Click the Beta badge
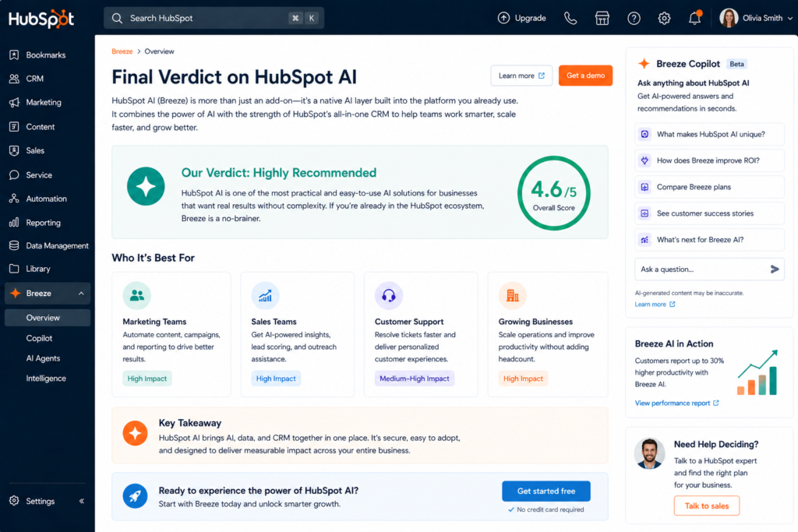The height and width of the screenshot is (532, 798). (736, 64)
